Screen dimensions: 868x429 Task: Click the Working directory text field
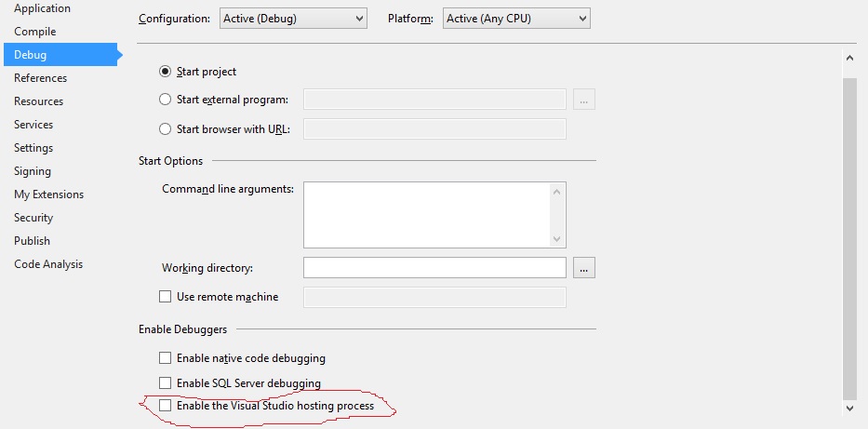(x=434, y=268)
